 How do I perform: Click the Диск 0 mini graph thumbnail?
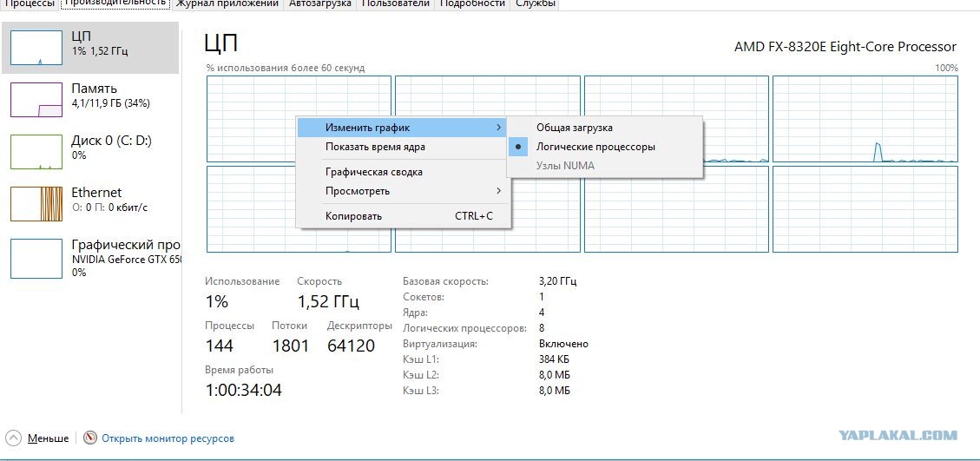(x=36, y=152)
